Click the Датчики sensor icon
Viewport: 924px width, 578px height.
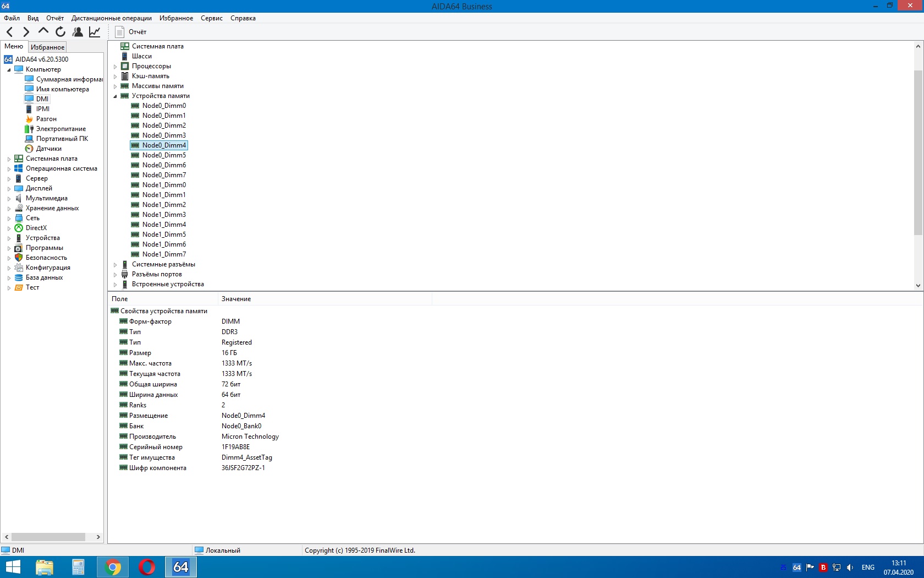(29, 149)
